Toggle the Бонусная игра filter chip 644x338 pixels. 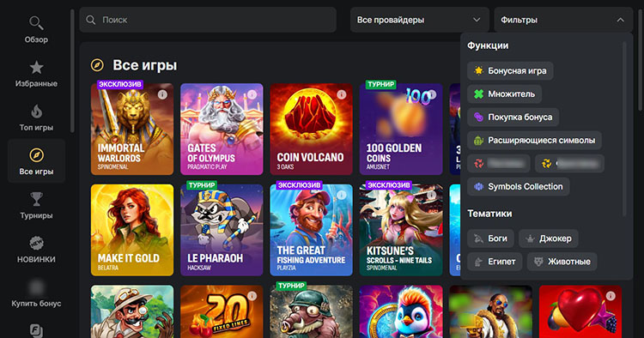coord(510,71)
